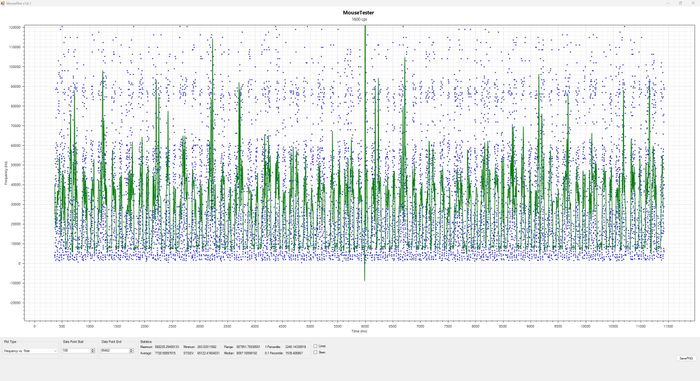Click the Frequency (Hz) axis label
The image size is (700, 381).
point(6,173)
